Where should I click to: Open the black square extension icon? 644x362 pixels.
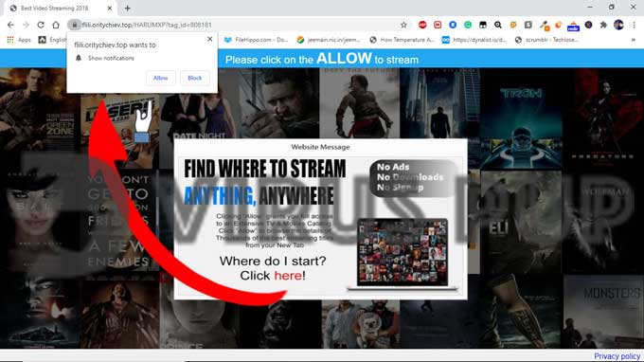[483, 25]
